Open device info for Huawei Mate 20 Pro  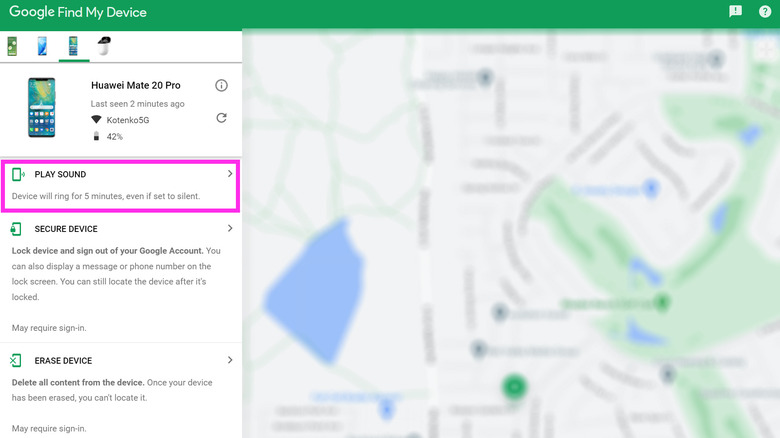pyautogui.click(x=221, y=86)
